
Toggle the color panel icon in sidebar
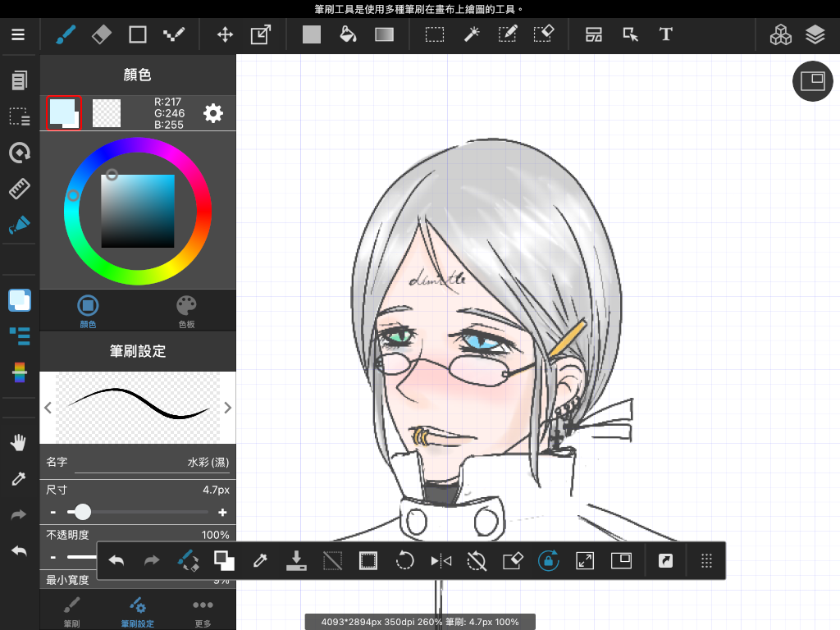[20, 300]
